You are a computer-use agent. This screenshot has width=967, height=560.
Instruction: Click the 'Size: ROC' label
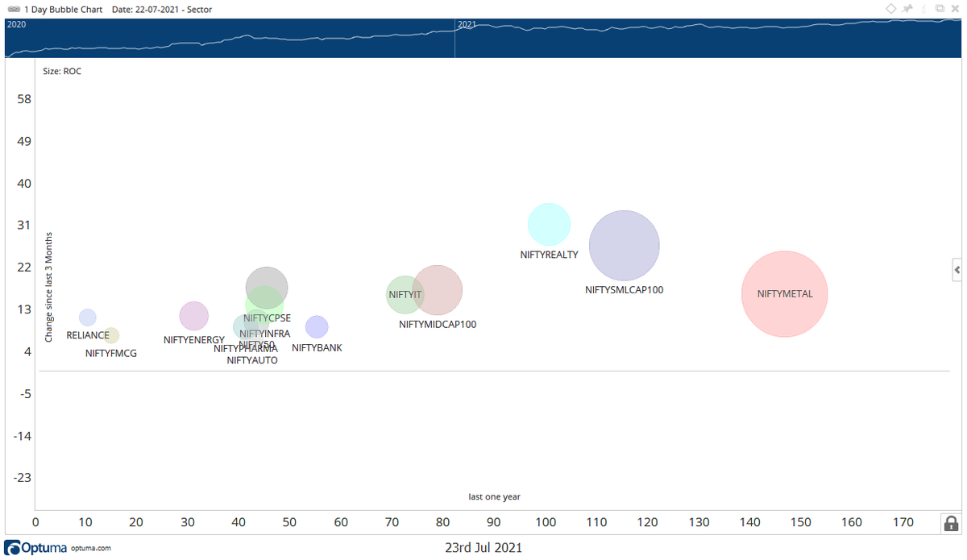60,71
